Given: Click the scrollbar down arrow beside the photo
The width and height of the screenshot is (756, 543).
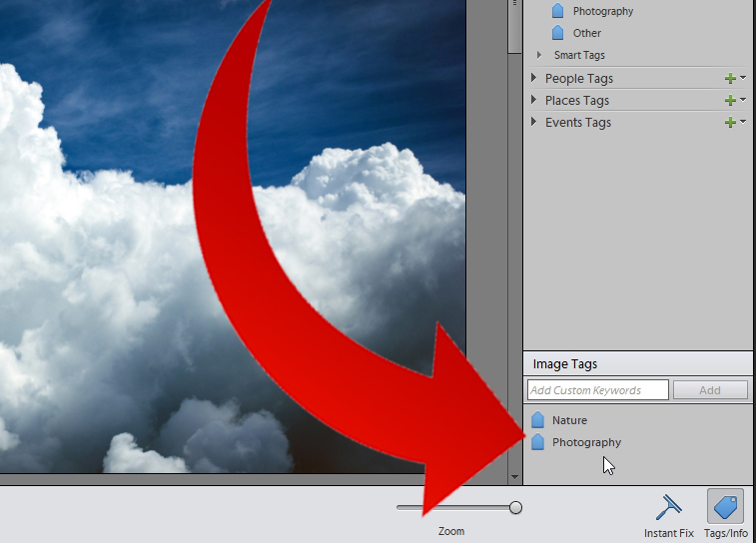Looking at the screenshot, I should pos(514,477).
